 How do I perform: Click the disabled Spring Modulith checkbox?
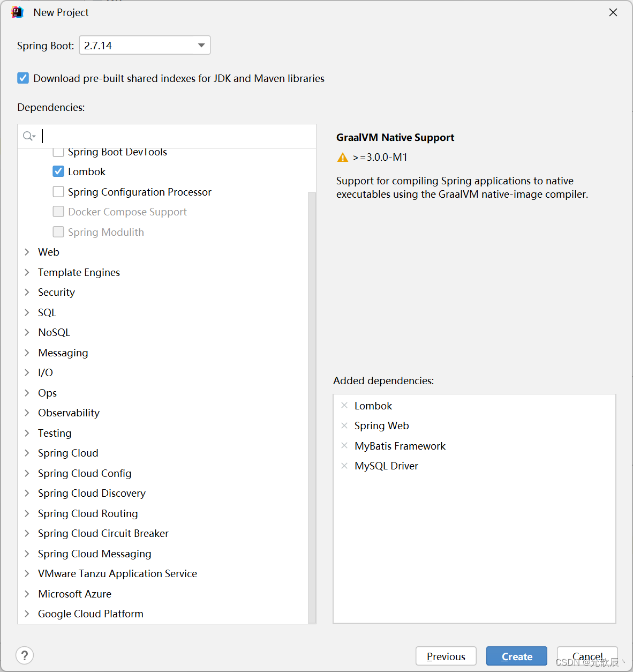[x=58, y=232]
